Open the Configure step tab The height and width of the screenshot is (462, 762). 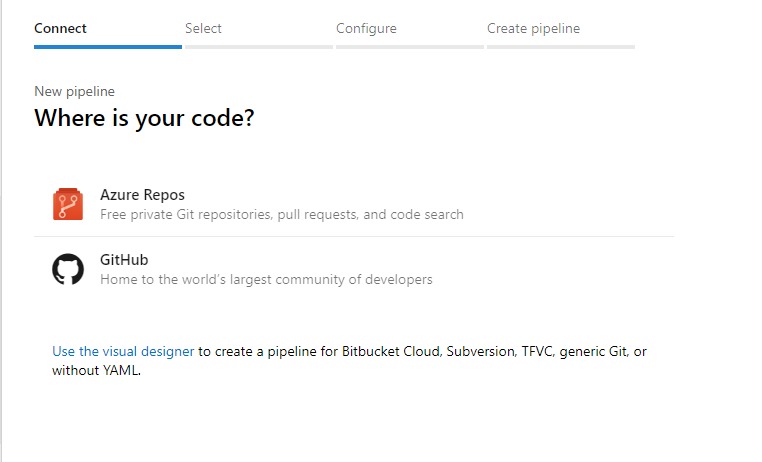tap(366, 28)
